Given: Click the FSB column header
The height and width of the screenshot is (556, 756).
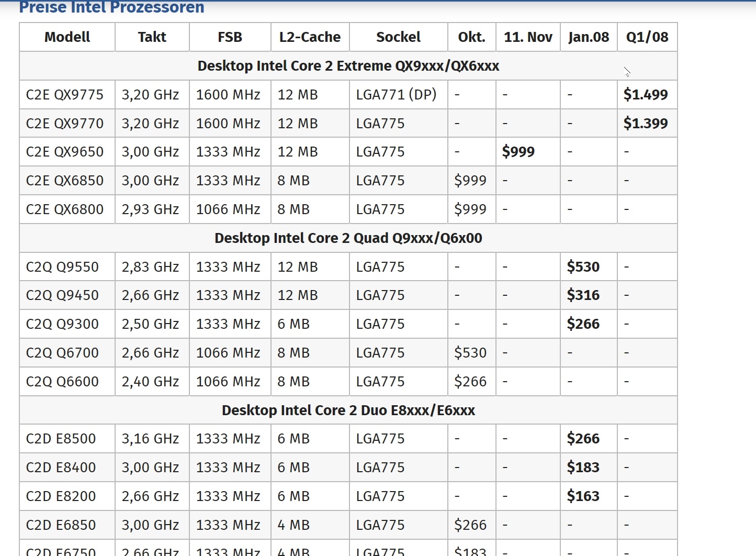Looking at the screenshot, I should click(x=230, y=37).
